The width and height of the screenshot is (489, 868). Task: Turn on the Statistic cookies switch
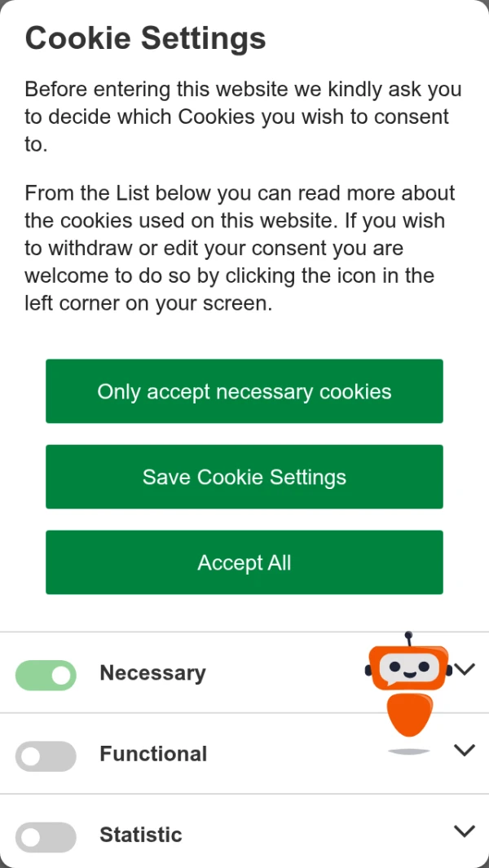click(x=46, y=837)
